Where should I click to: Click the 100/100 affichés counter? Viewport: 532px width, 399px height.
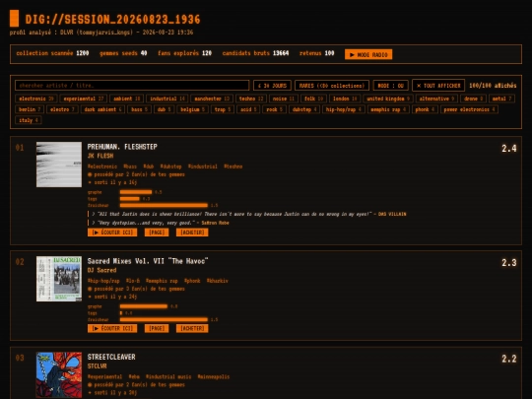click(493, 86)
